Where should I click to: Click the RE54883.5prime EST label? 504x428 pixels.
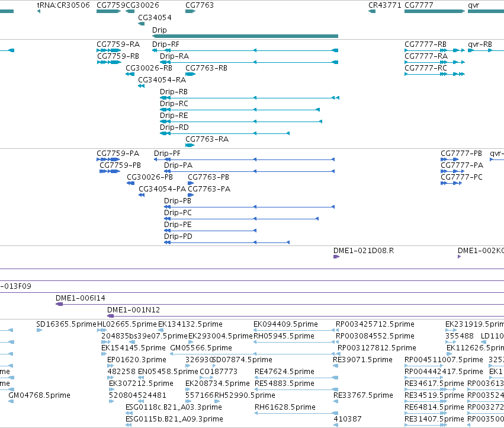point(284,384)
